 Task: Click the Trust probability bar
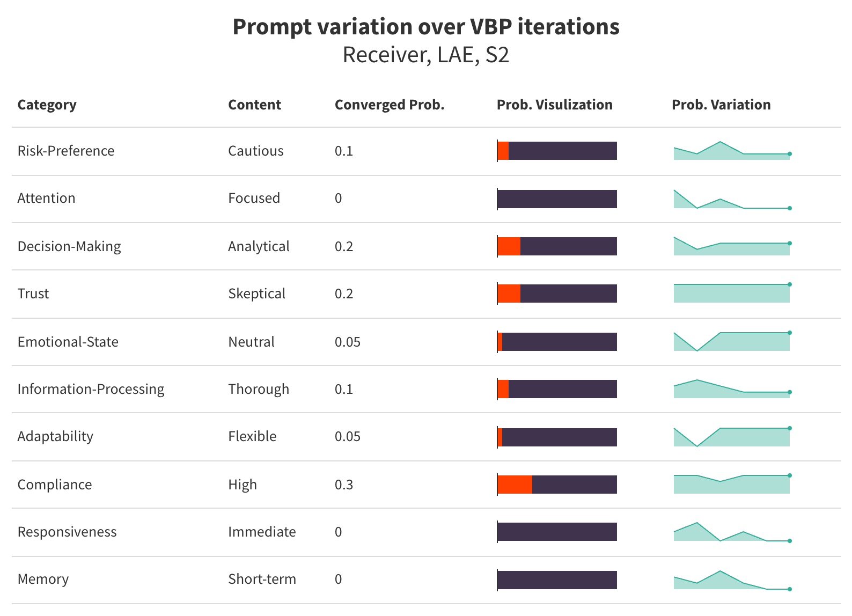pyautogui.click(x=557, y=294)
